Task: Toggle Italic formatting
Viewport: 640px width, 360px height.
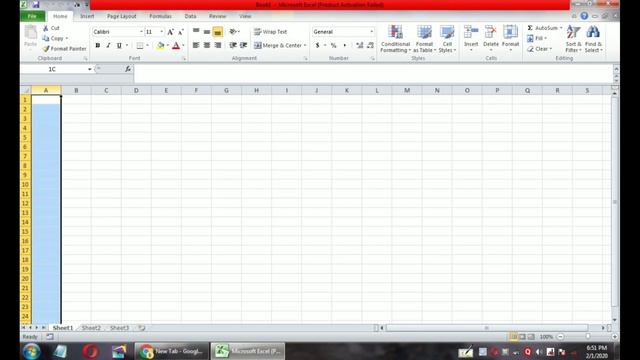Action: coord(108,45)
